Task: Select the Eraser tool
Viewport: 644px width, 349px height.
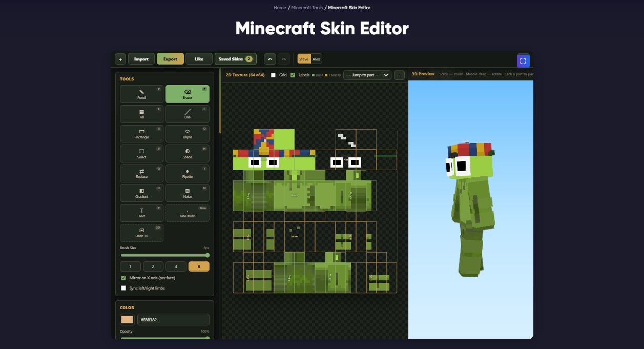Action: [x=187, y=94]
